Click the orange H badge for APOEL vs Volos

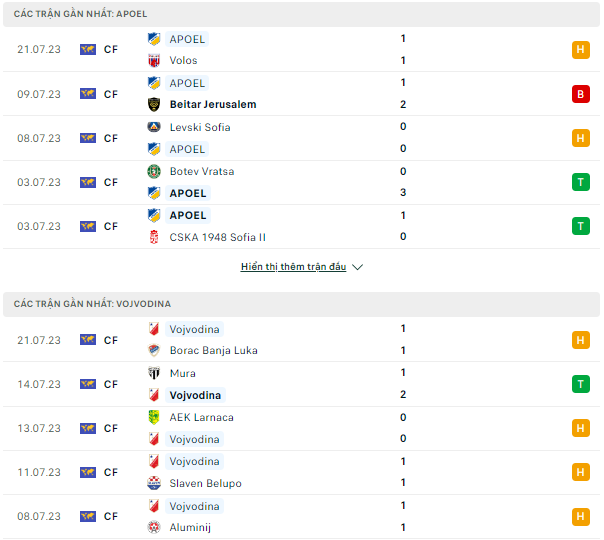pos(581,50)
